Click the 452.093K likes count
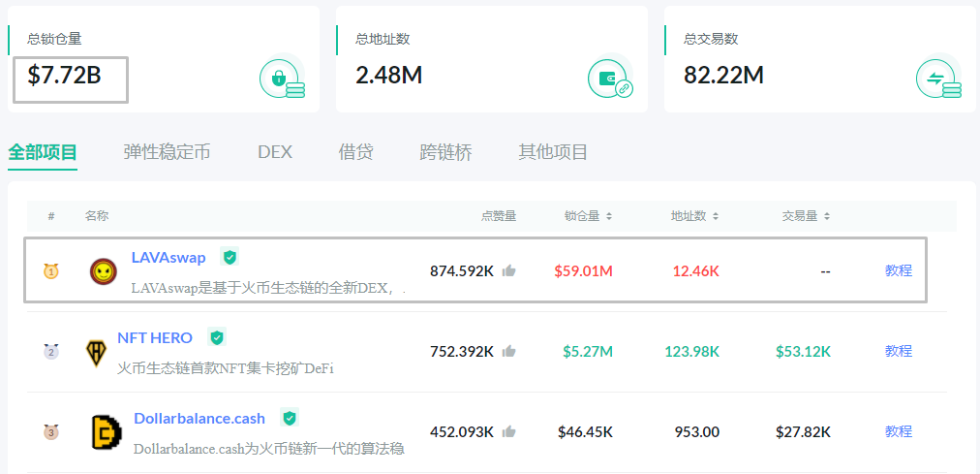Screen dimensions: 980x474 click(x=462, y=432)
